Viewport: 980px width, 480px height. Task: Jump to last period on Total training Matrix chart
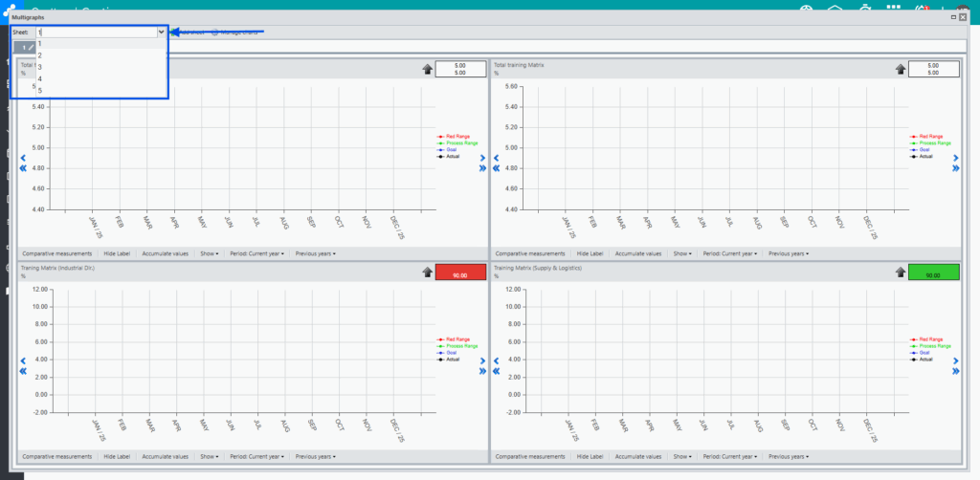click(x=956, y=168)
